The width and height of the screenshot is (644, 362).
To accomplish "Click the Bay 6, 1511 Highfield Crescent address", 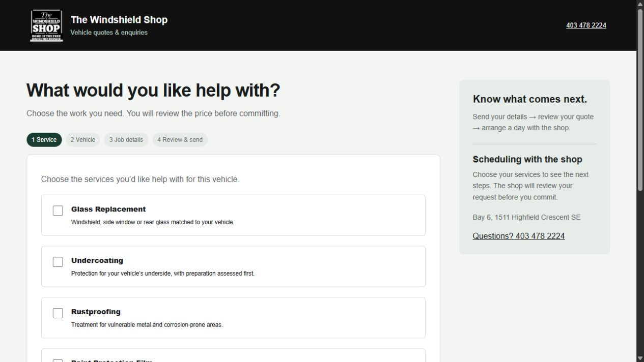I will [526, 217].
